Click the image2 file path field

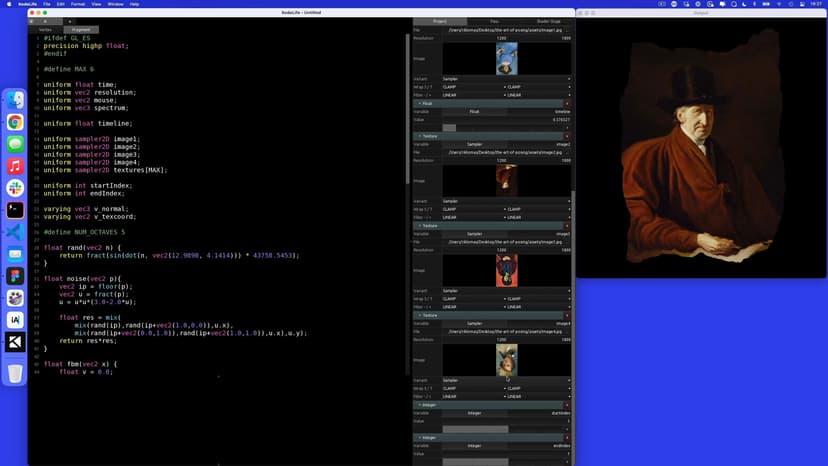tap(506, 152)
